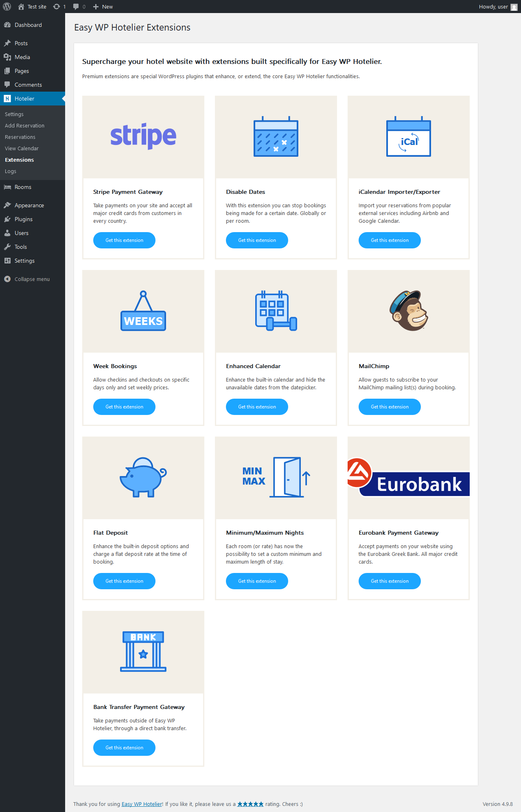Click the Users person icon in sidebar

(7, 233)
